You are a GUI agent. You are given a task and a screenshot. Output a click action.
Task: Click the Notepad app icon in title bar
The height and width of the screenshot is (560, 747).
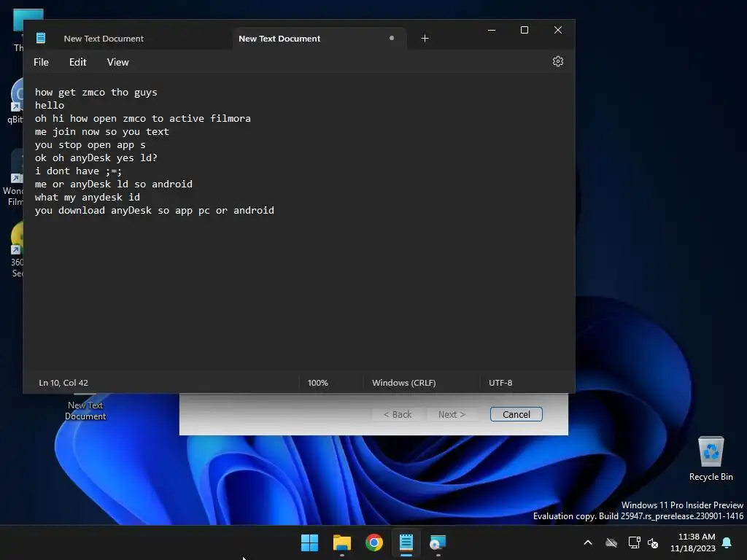click(41, 38)
